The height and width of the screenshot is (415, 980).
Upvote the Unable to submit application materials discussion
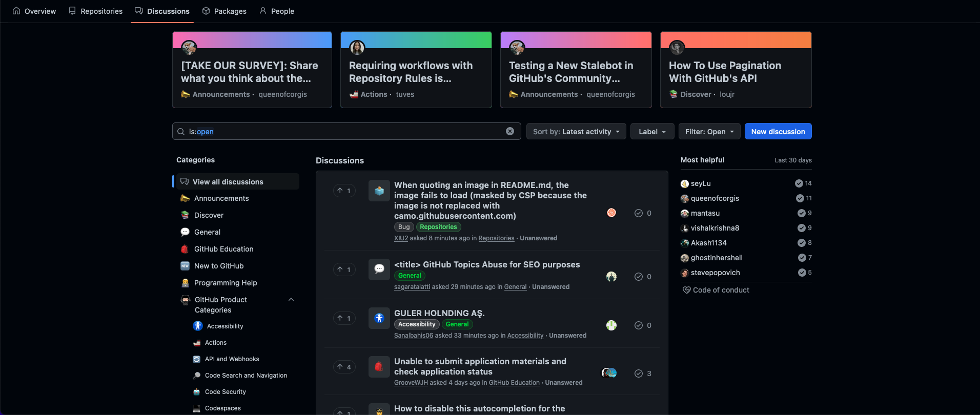point(344,367)
